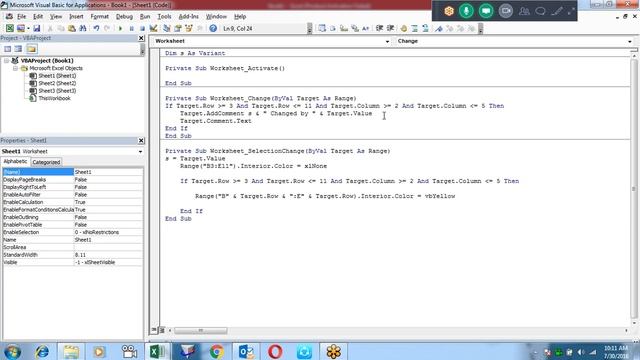Image resolution: width=640 pixels, height=360 pixels.
Task: Click the Properties Window toolbar icon
Action: pyautogui.click(x=178, y=28)
